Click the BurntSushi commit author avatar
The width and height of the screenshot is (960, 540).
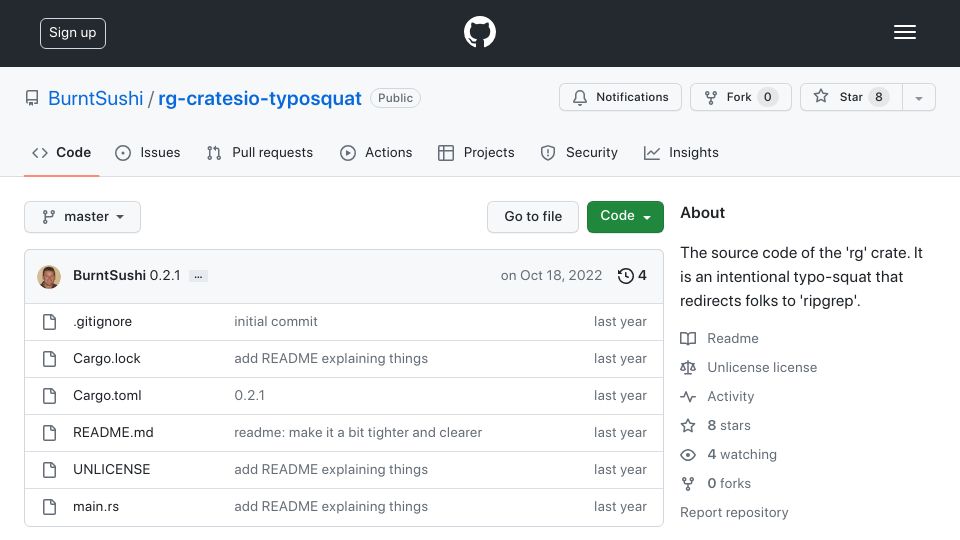[49, 277]
